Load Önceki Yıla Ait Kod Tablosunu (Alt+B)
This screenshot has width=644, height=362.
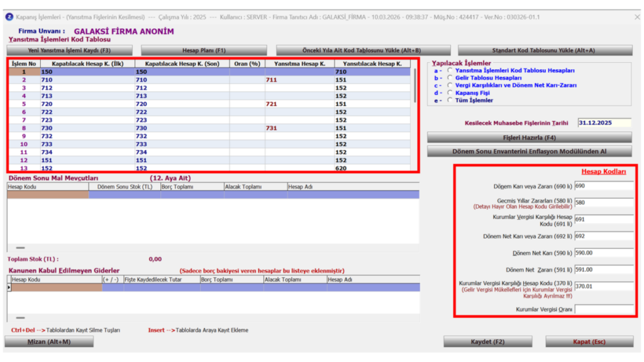click(363, 50)
